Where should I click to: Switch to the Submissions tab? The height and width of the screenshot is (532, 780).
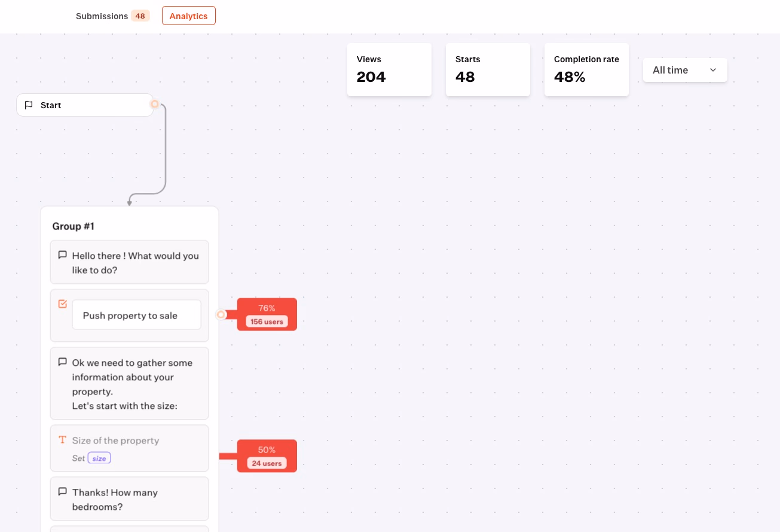pos(102,16)
